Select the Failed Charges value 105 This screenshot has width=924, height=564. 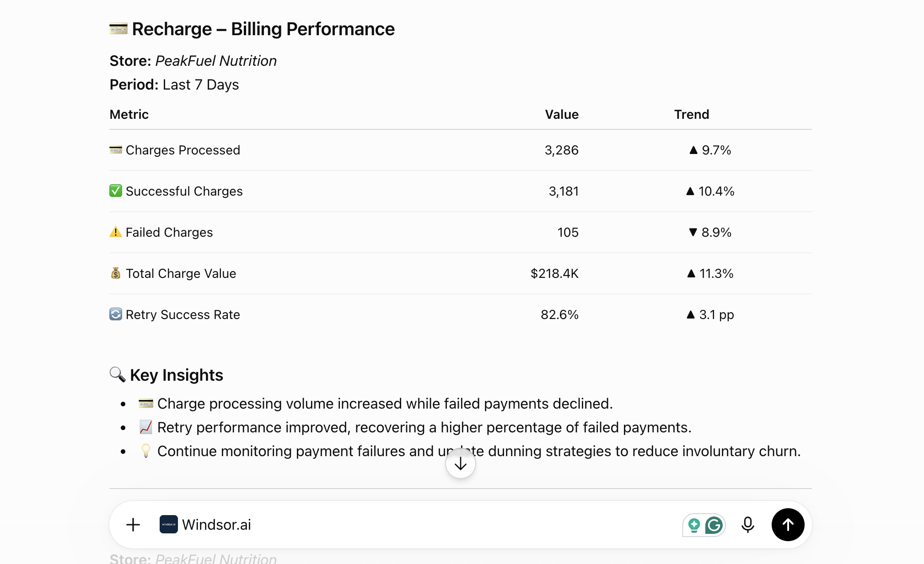coord(568,232)
